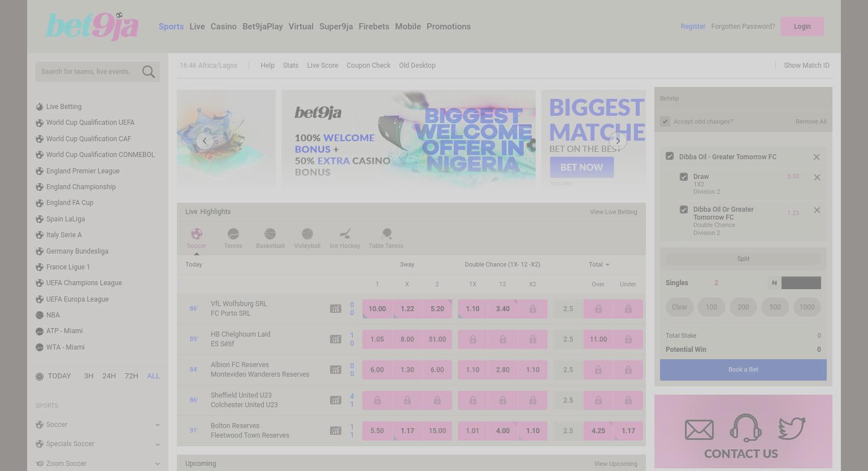
Task: Click the headset support contact icon
Action: point(745,428)
